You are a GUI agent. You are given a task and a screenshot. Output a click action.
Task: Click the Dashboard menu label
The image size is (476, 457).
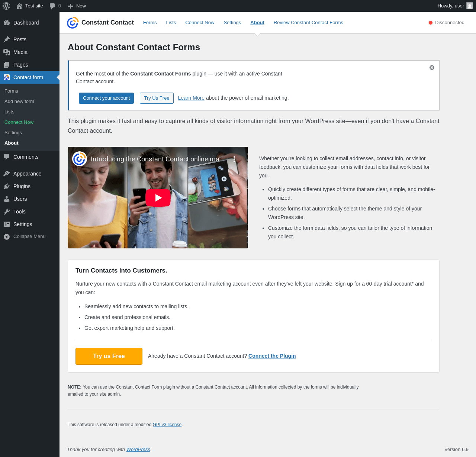click(26, 23)
